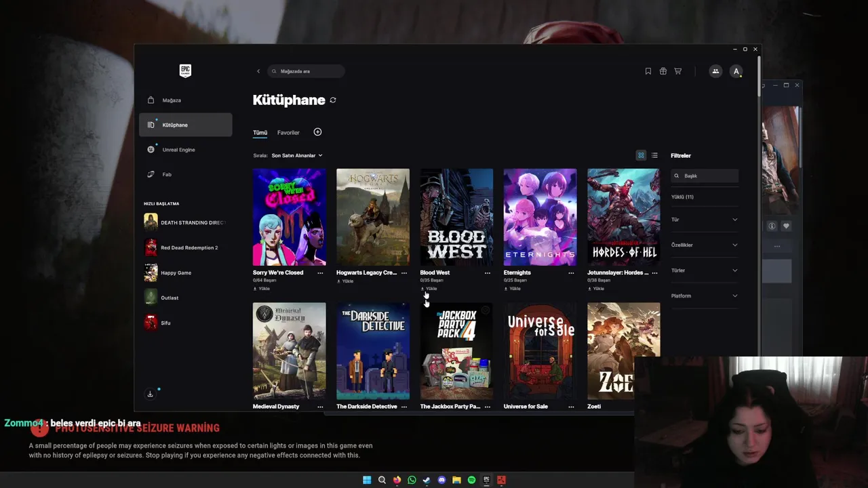Open options menu for Eternights
This screenshot has width=868, height=488.
(571, 273)
